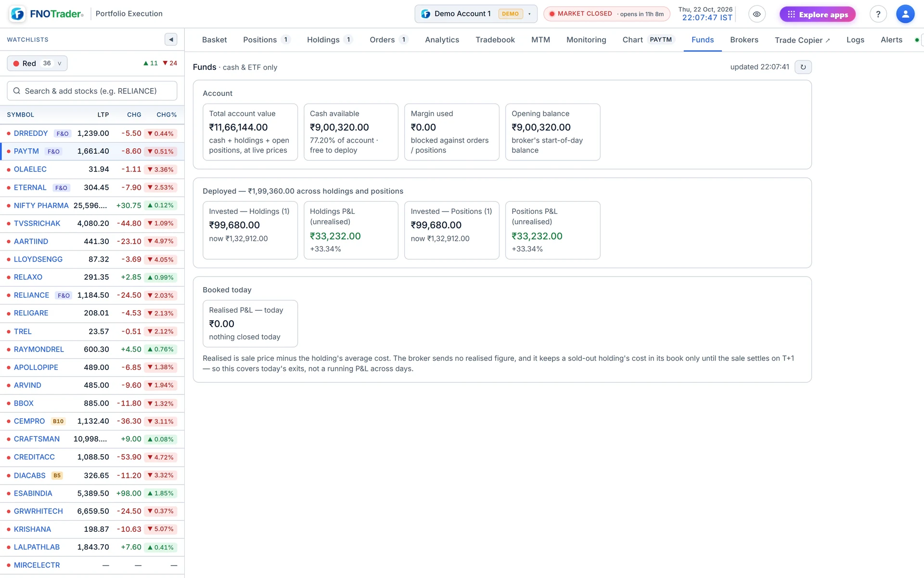The image size is (924, 578).
Task: Open the Holdings tab
Action: 330,40
